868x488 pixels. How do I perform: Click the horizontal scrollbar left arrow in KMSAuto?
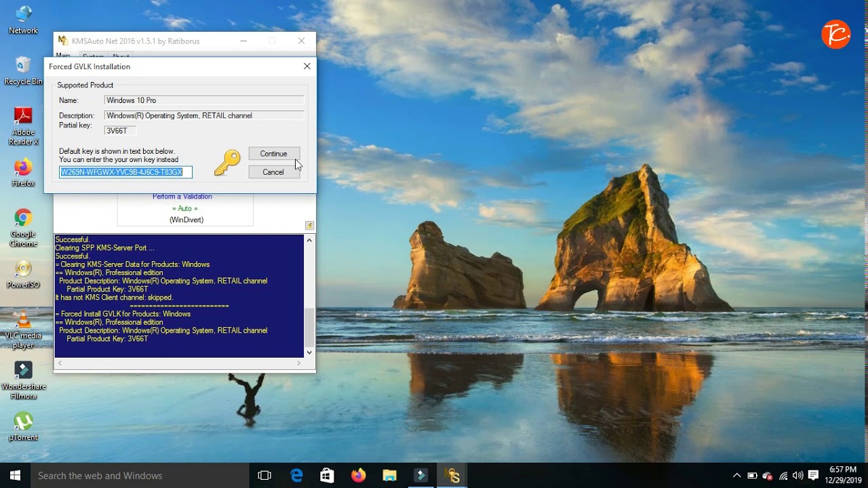pyautogui.click(x=60, y=363)
